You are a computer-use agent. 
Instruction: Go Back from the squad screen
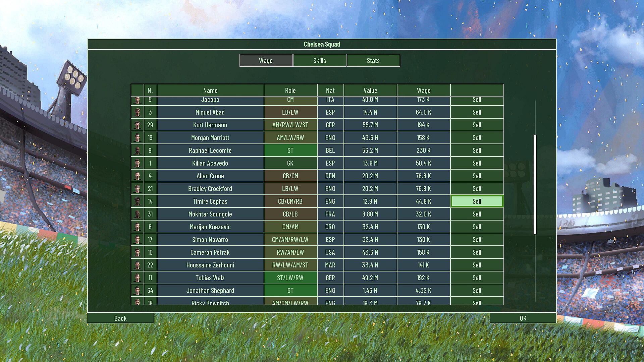[120, 318]
